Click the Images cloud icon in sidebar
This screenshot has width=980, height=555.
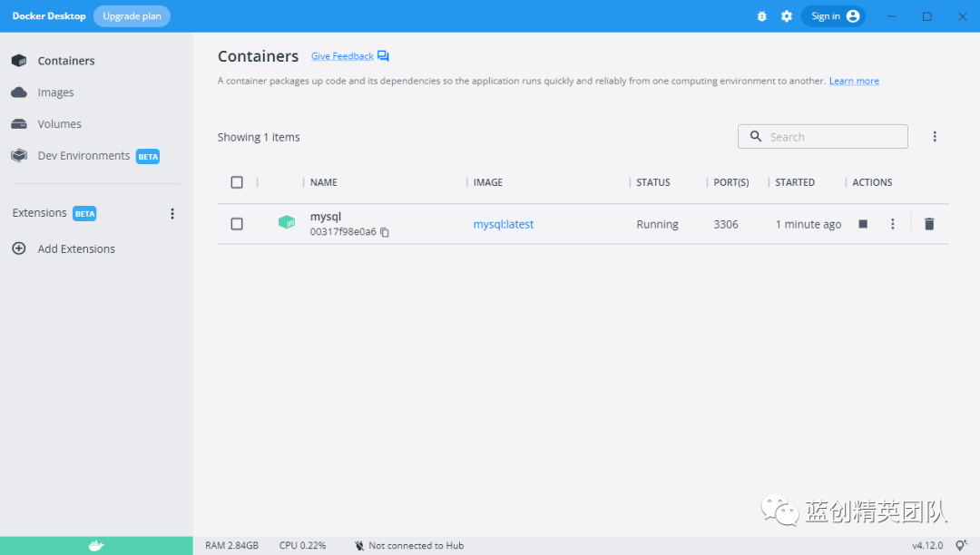19,92
